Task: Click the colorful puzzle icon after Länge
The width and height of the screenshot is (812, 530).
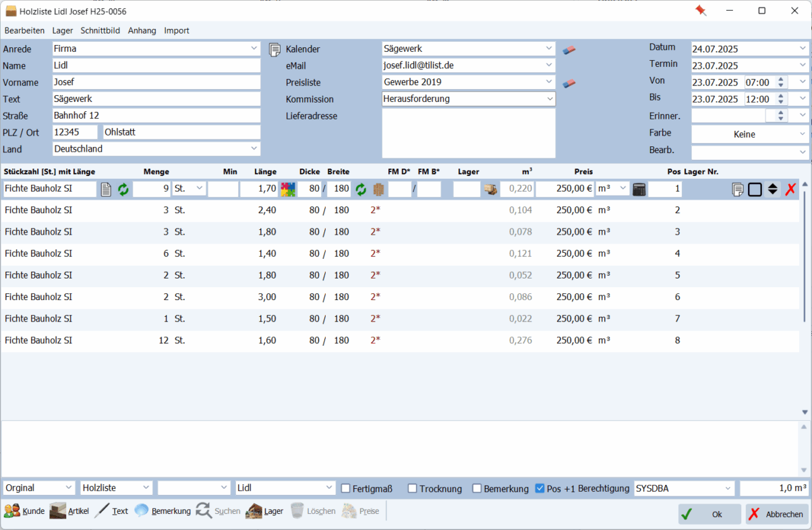Action: coord(288,189)
